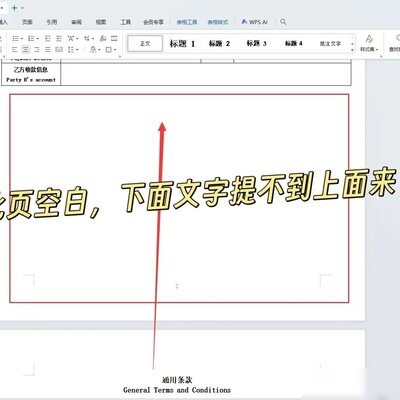Open bullet list style dropdown arrow
The image size is (400, 400).
(21, 39)
